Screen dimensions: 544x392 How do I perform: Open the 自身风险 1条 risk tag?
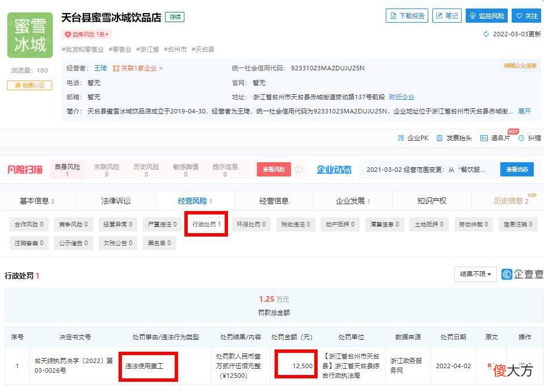pos(87,35)
